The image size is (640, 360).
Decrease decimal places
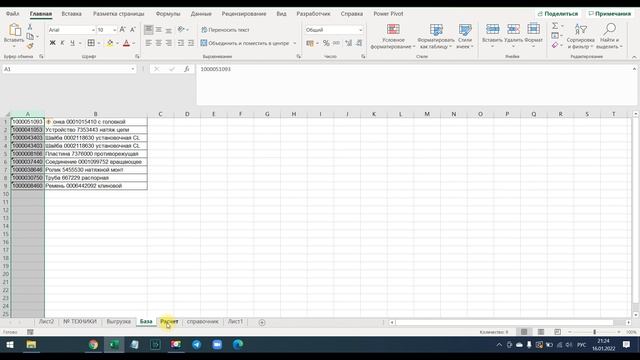coord(359,43)
